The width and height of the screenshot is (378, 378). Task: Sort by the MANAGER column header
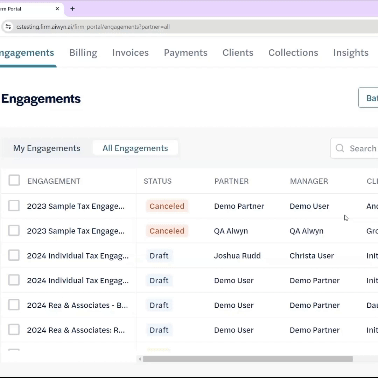pos(309,181)
